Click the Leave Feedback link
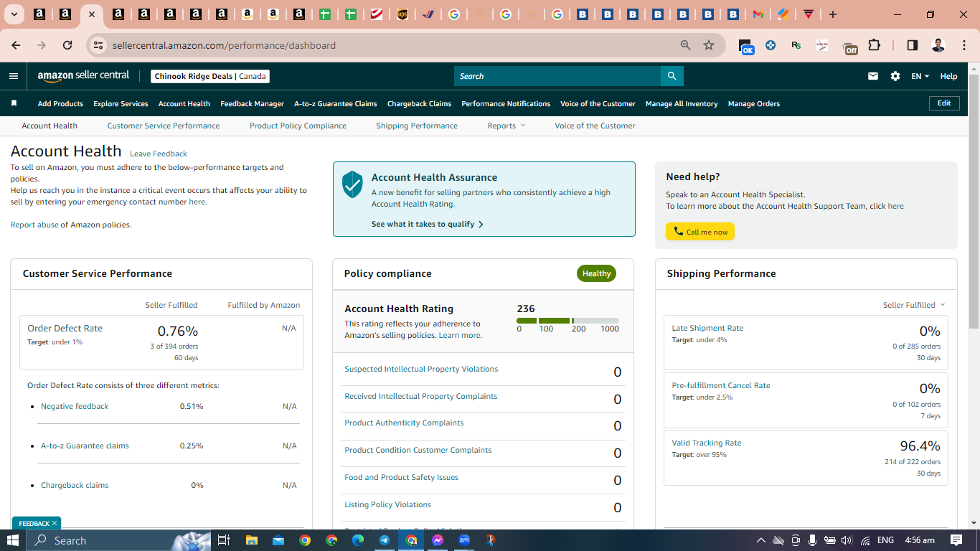The image size is (980, 551). tap(159, 154)
